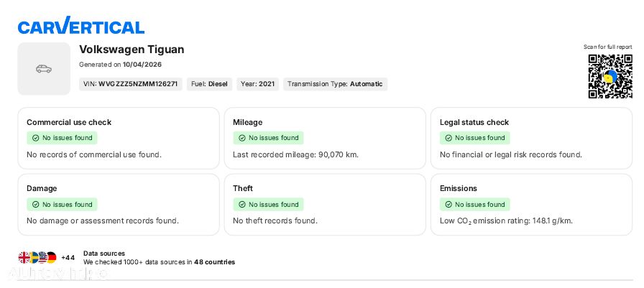The height and width of the screenshot is (288, 644).
Task: Select the Transmission Type: Automatic tag
Action: point(335,84)
